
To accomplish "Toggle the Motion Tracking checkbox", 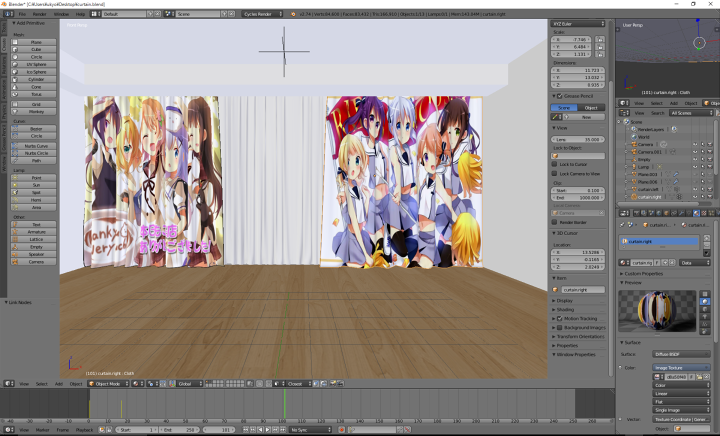I will [x=560, y=319].
